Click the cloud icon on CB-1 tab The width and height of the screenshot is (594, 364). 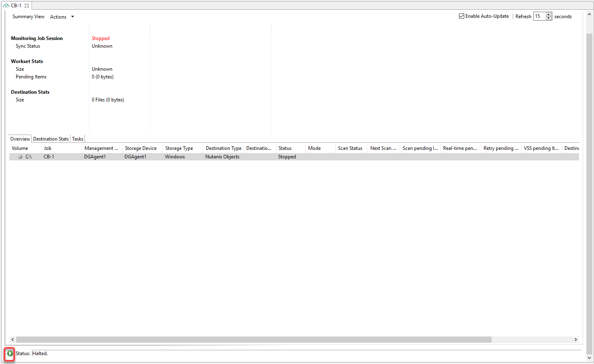(6, 6)
